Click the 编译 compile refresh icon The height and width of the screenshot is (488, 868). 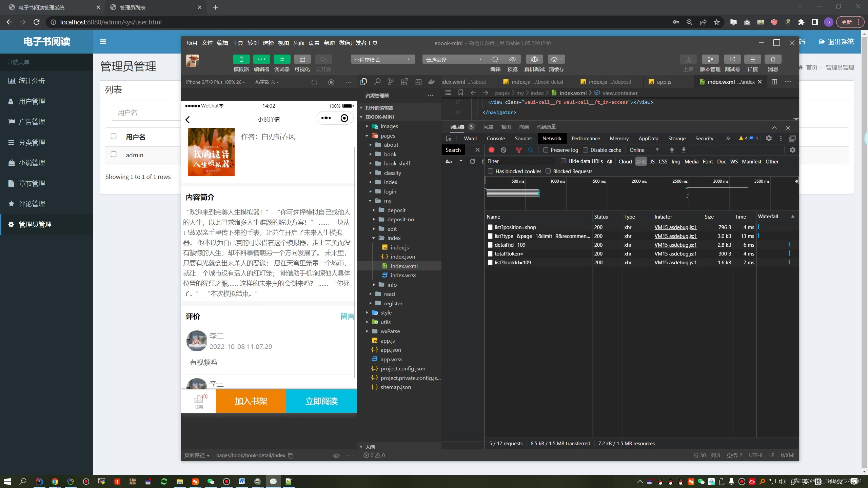[495, 59]
